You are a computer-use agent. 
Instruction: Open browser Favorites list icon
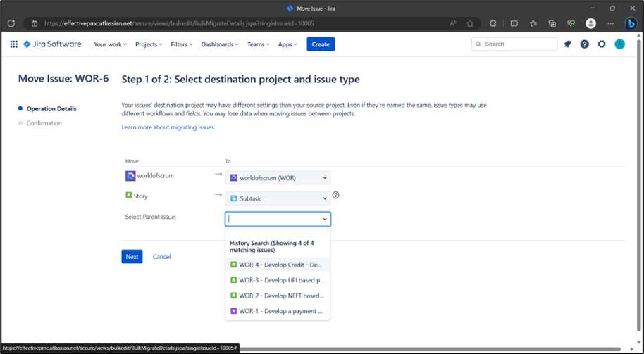533,23
